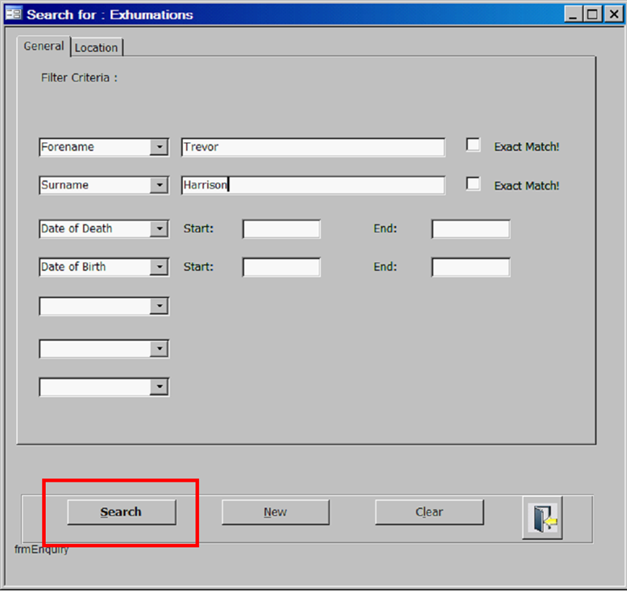Open the first empty criteria dropdown
627x591 pixels.
[159, 306]
